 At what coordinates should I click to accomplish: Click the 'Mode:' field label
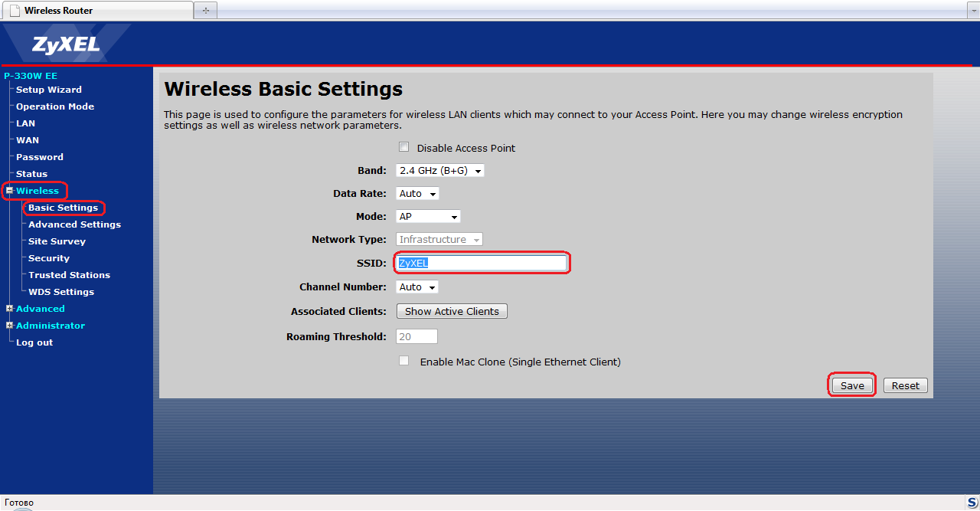pos(371,217)
